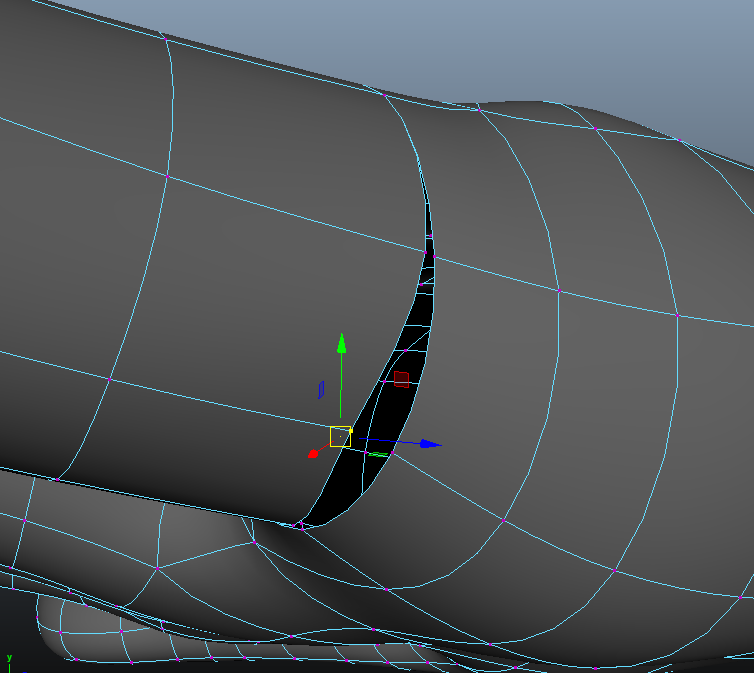
Task: Select top silhouette vertex above the gap seam
Action: (385, 95)
